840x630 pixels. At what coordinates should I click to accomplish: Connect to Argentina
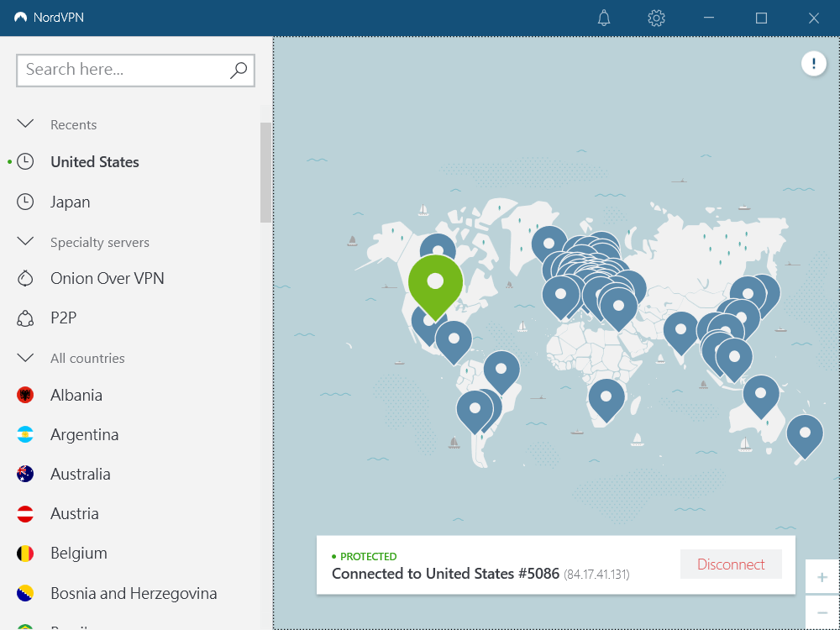tap(85, 434)
